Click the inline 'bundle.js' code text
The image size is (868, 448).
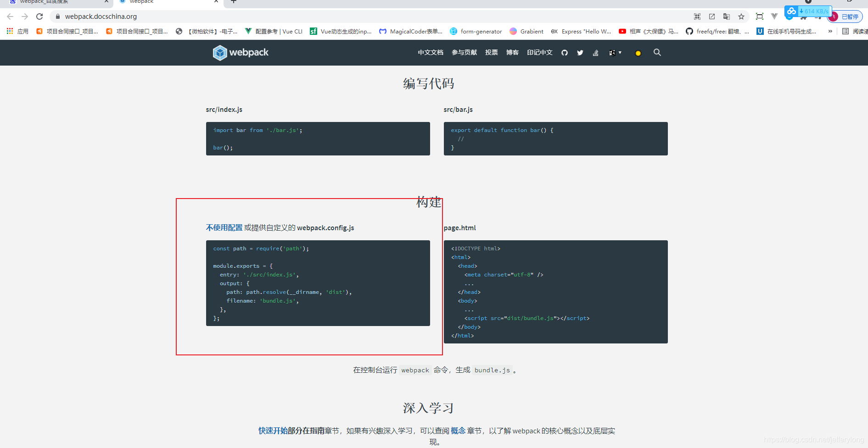point(492,370)
